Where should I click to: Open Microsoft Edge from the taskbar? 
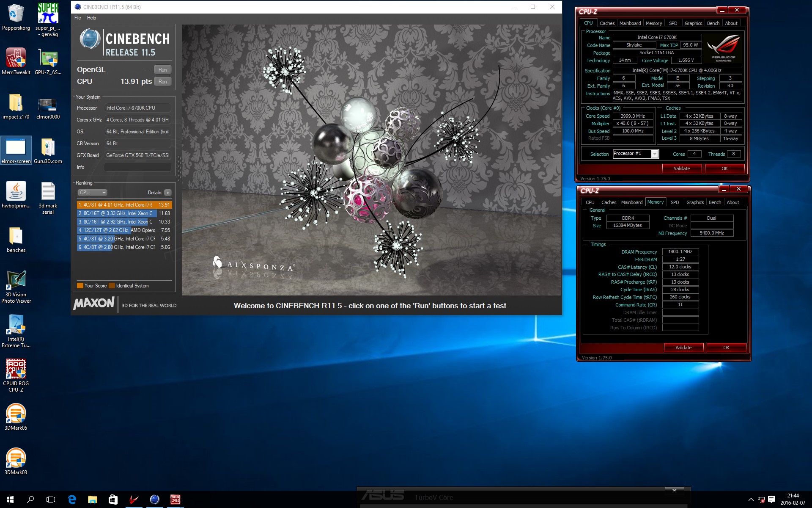click(x=72, y=500)
